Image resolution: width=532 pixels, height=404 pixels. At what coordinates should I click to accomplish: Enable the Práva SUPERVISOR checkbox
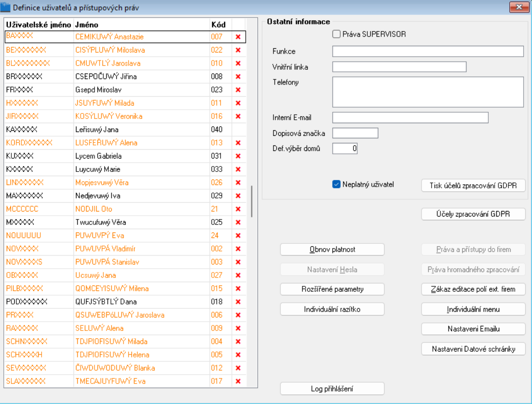(x=336, y=34)
